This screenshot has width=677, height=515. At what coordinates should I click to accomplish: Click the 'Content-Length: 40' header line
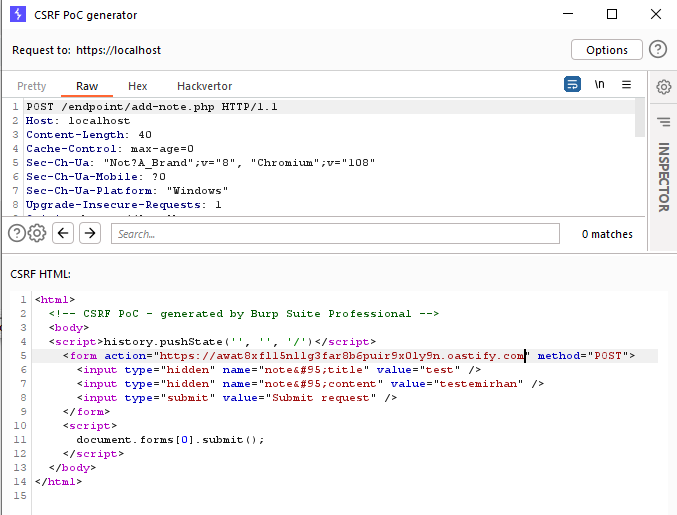[89, 135]
